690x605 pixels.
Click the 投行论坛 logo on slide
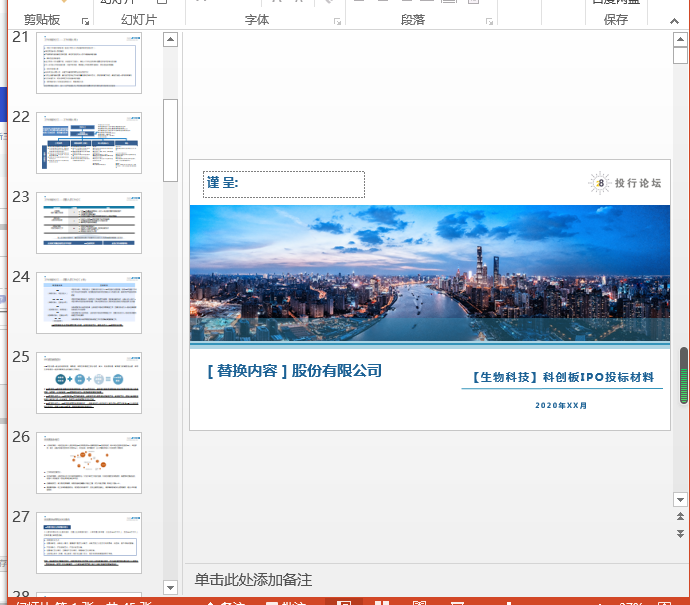(x=625, y=183)
